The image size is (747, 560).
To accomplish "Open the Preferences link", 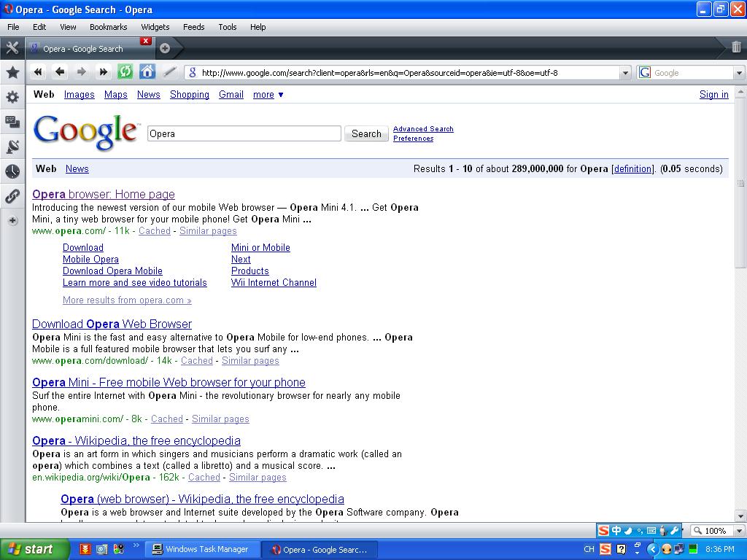I will point(413,138).
